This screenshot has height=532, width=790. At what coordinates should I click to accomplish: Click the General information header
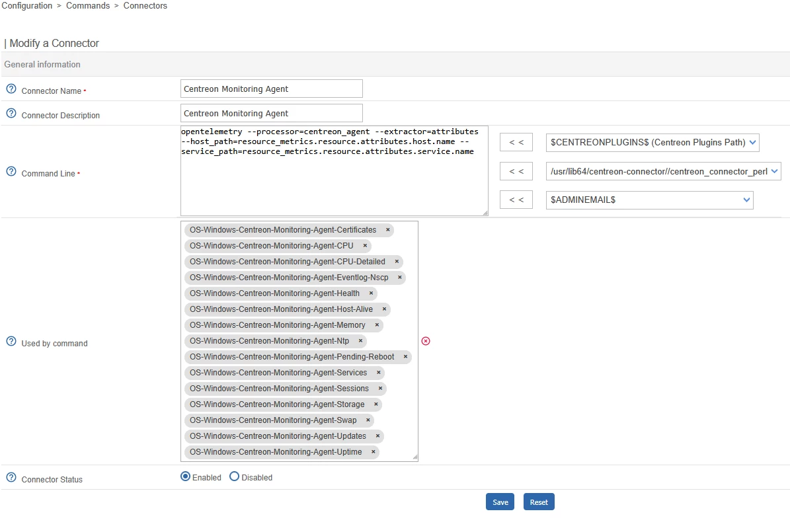point(42,65)
